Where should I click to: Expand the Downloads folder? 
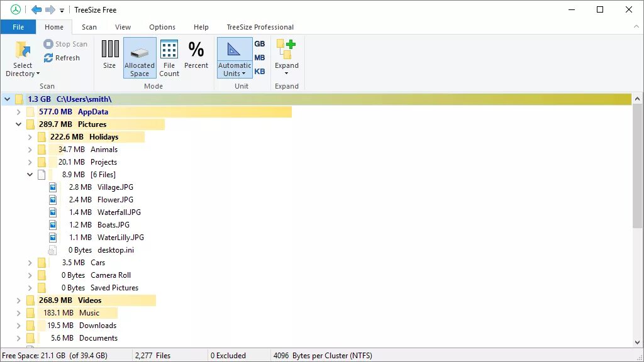(x=18, y=326)
